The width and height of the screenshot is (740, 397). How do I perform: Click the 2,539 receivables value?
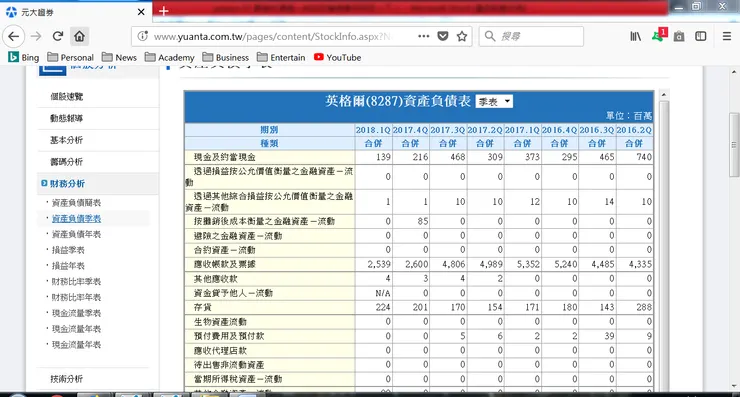pos(379,264)
